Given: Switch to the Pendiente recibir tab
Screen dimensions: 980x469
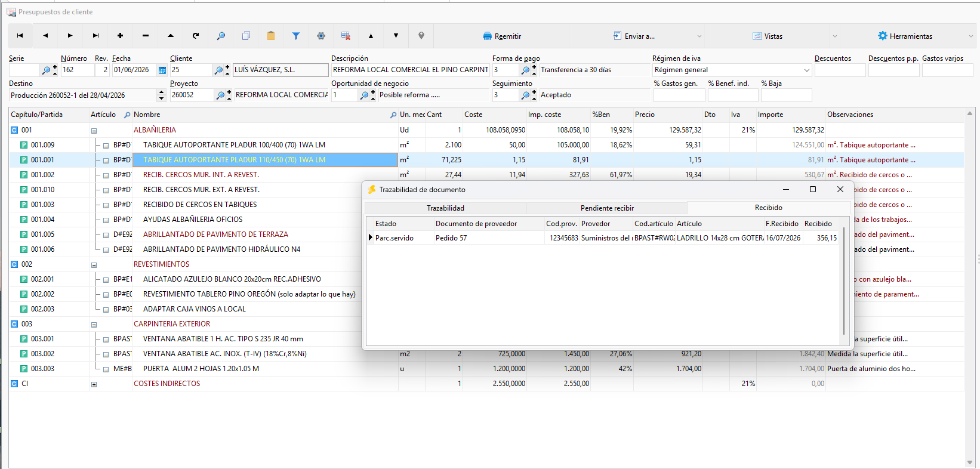Looking at the screenshot, I should point(607,208).
